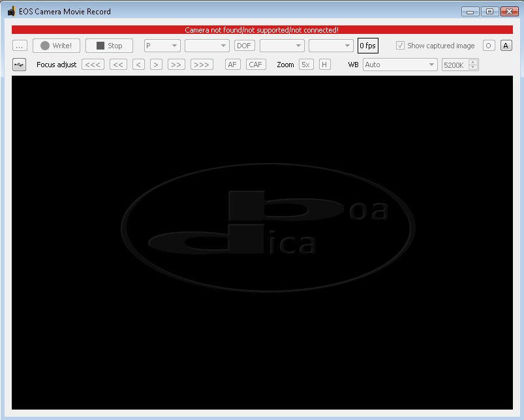Open the empty dropdown left of fps box

pos(331,46)
